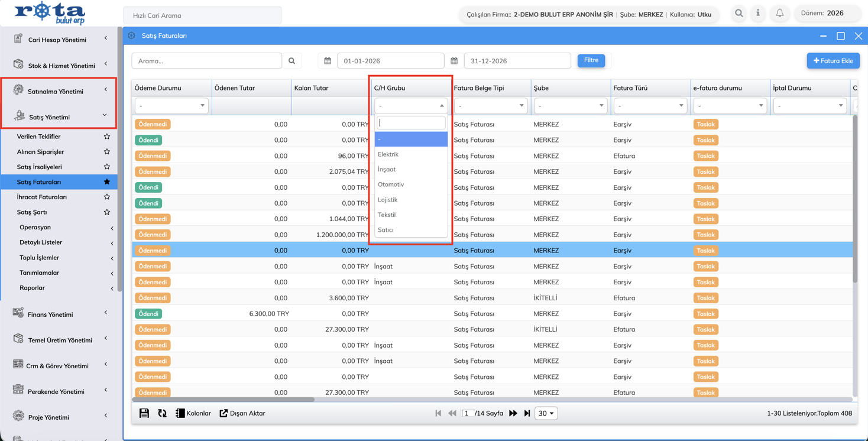Toggle favorite star for Satış Faturaları

point(107,182)
